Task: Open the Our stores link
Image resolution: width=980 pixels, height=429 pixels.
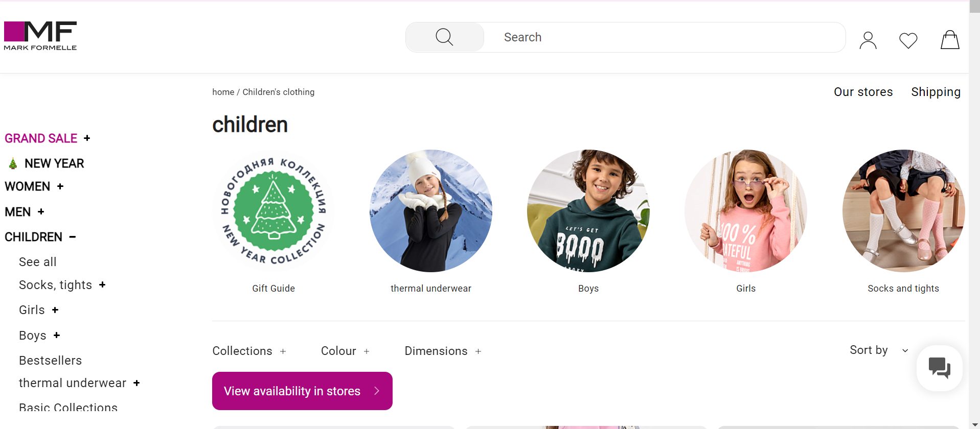Action: tap(863, 92)
